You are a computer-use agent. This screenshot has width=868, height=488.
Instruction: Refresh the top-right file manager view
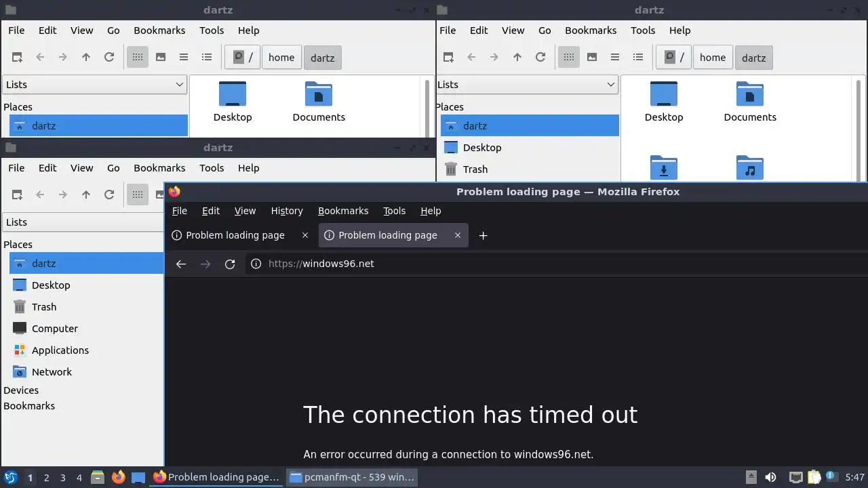tap(540, 58)
